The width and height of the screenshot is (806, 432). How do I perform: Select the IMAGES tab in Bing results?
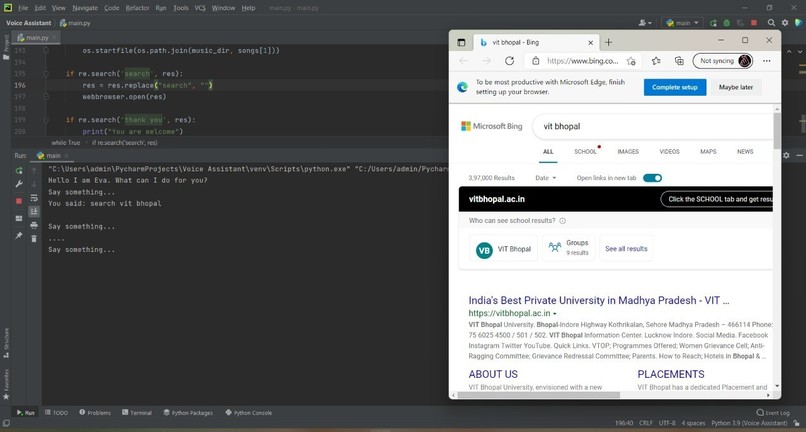click(x=628, y=152)
